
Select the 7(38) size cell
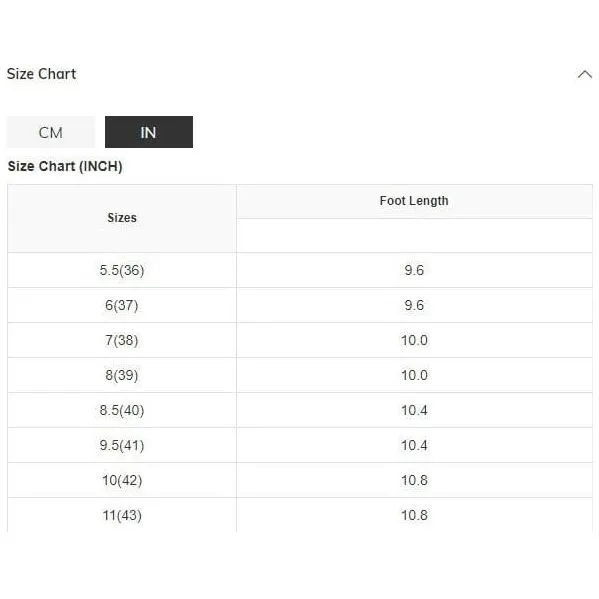tap(122, 340)
